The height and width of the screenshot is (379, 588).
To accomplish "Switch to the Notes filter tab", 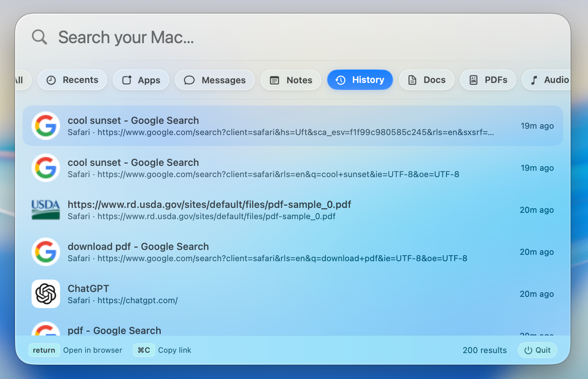I will (291, 80).
